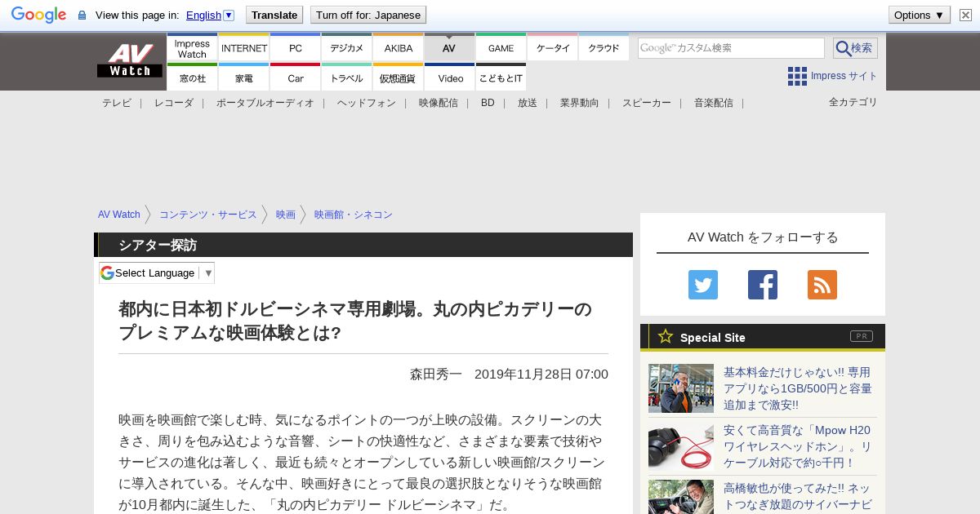This screenshot has width=980, height=514.
Task: Open 基本料金だけじゃない article link
Action: point(798,388)
